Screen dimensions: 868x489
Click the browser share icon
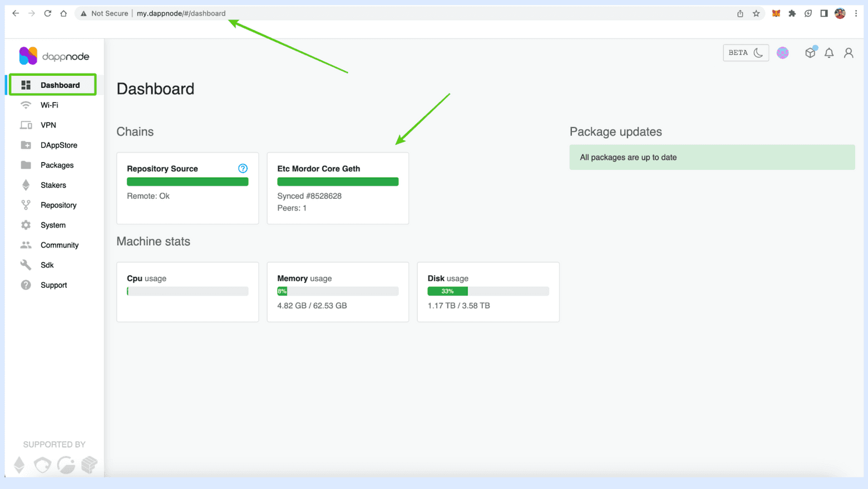[x=740, y=13]
